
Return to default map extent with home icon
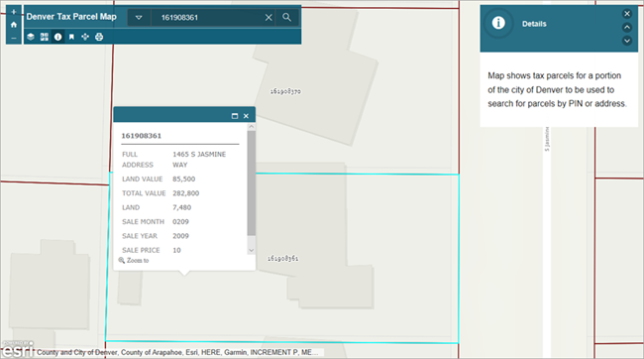14,25
